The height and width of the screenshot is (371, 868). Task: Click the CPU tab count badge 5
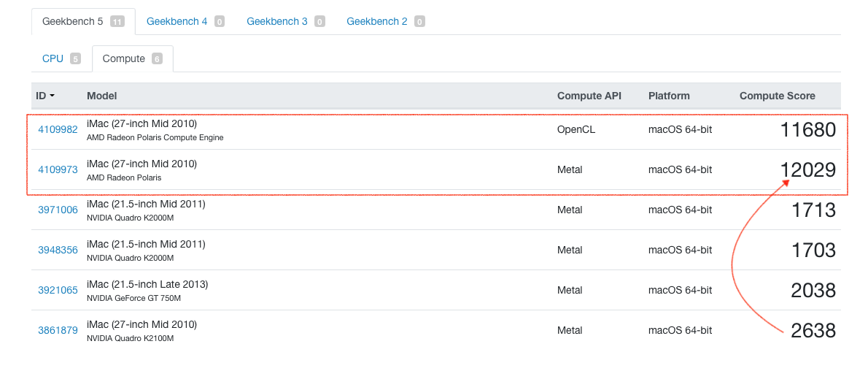click(75, 58)
